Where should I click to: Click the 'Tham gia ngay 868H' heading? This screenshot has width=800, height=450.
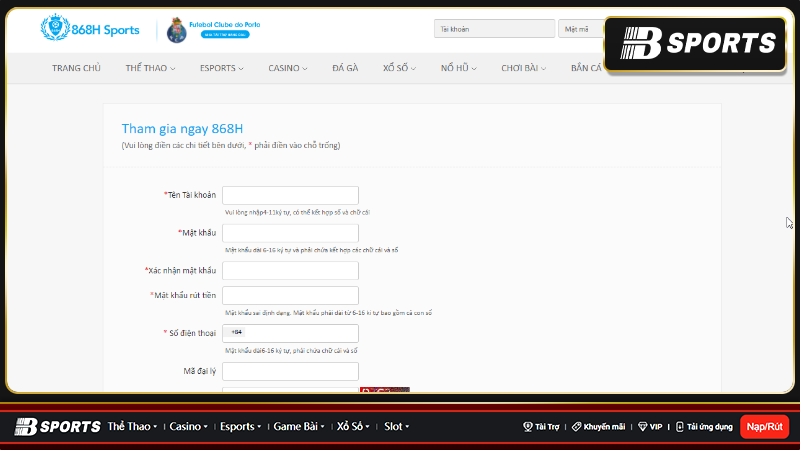point(182,129)
